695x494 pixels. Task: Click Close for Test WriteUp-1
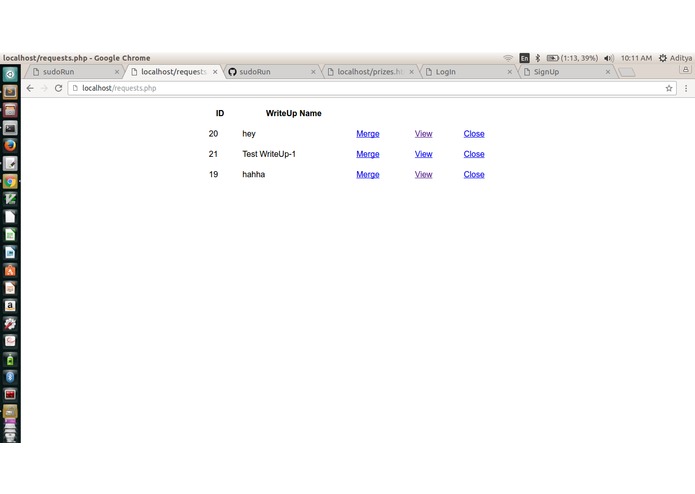(x=474, y=154)
